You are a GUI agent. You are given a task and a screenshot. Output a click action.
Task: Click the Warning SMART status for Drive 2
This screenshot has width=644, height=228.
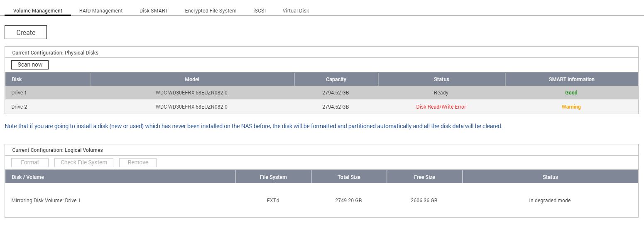pos(571,107)
